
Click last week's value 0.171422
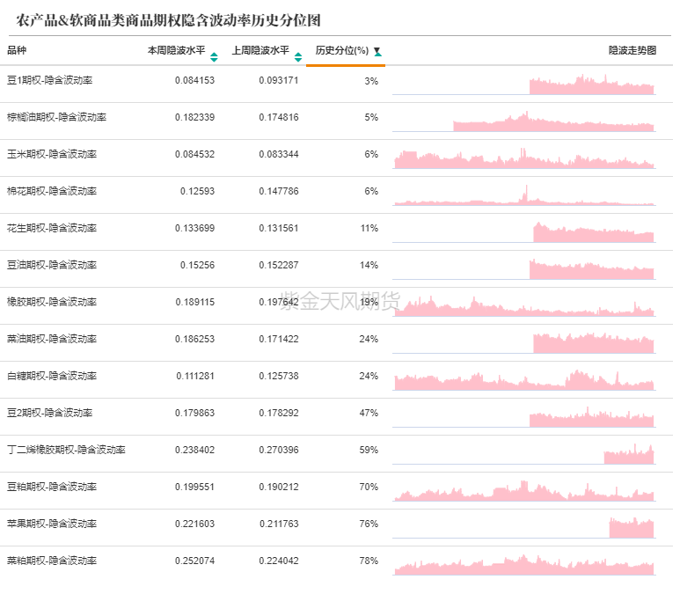pyautogui.click(x=279, y=339)
